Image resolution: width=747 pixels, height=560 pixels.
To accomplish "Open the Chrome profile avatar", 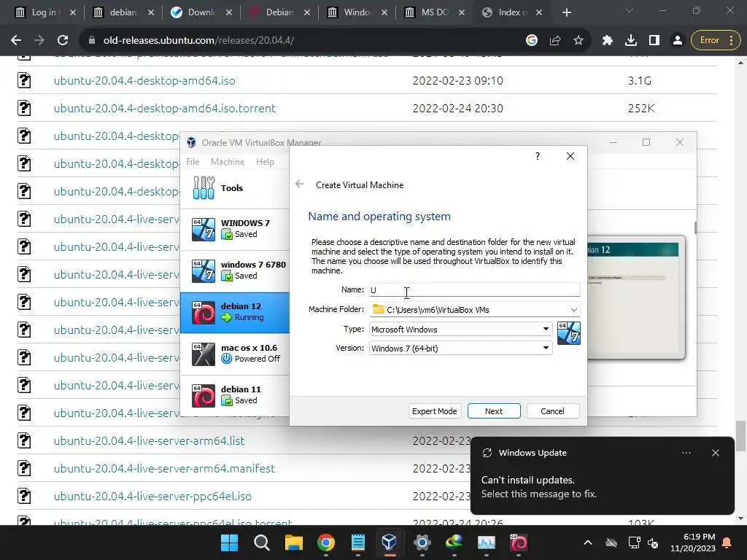I will point(678,41).
